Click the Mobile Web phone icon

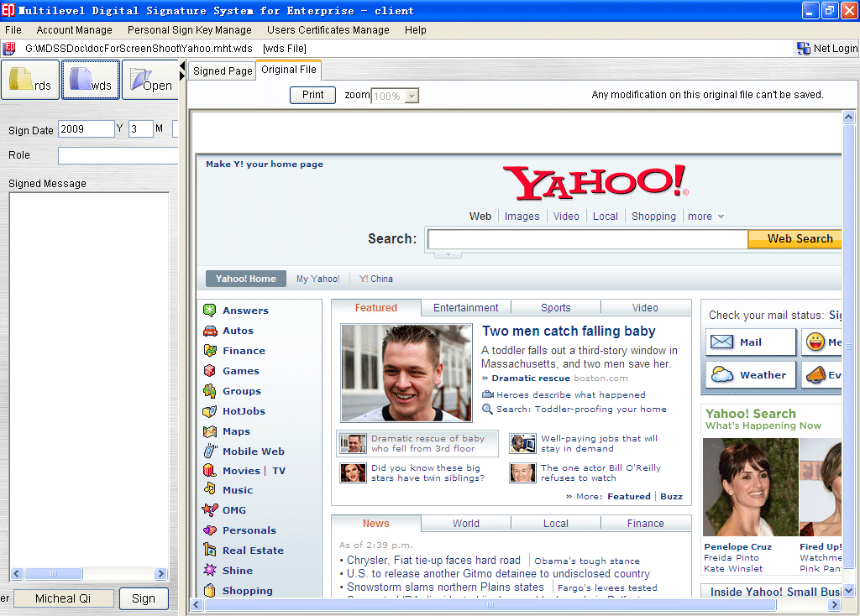pos(209,451)
